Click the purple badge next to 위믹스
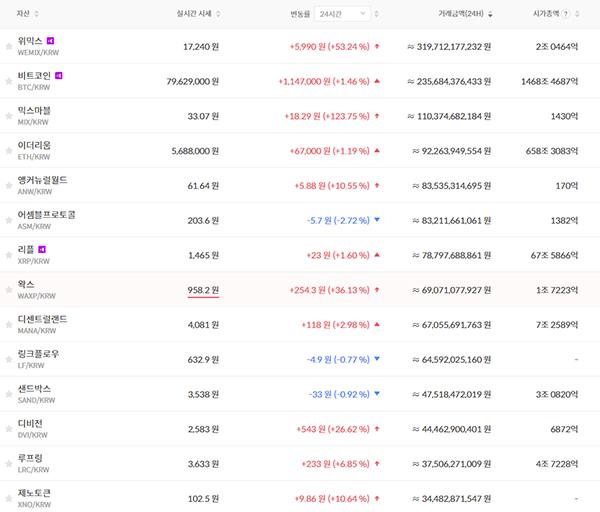The image size is (600, 512). pos(51,40)
